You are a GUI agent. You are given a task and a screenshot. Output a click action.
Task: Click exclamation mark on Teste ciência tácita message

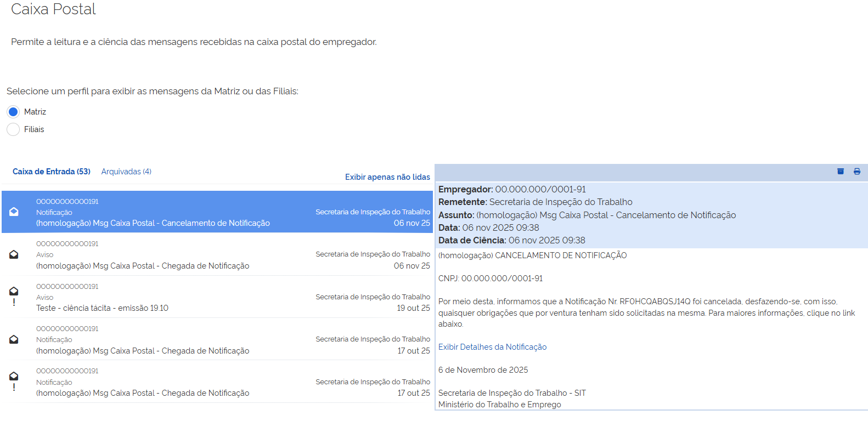point(14,302)
